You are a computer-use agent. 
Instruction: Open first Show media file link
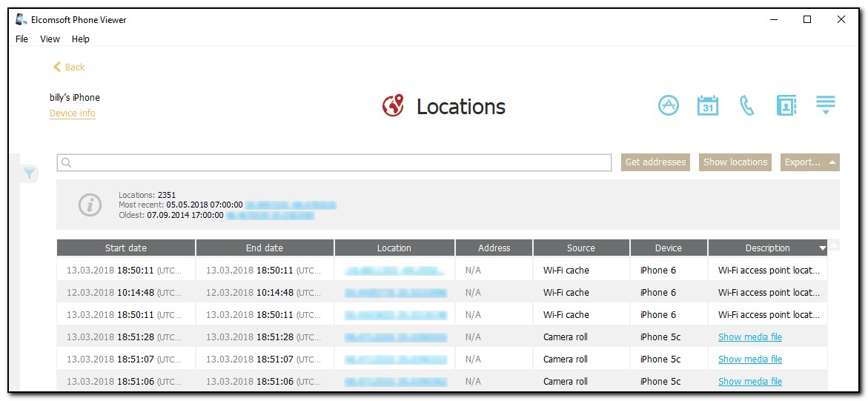coord(749,337)
